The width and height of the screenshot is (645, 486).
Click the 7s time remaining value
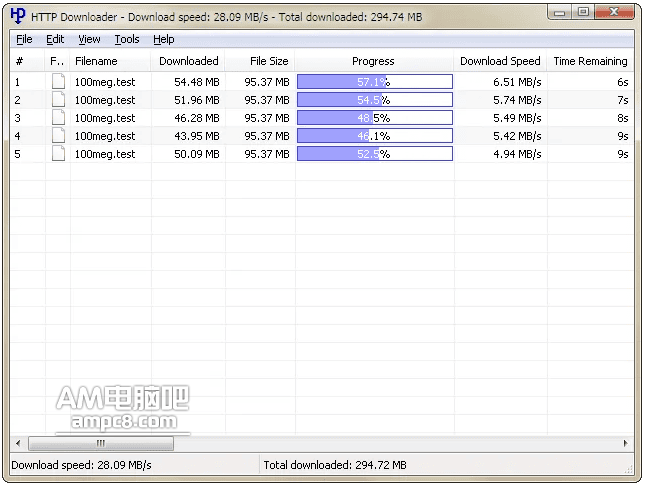(622, 100)
